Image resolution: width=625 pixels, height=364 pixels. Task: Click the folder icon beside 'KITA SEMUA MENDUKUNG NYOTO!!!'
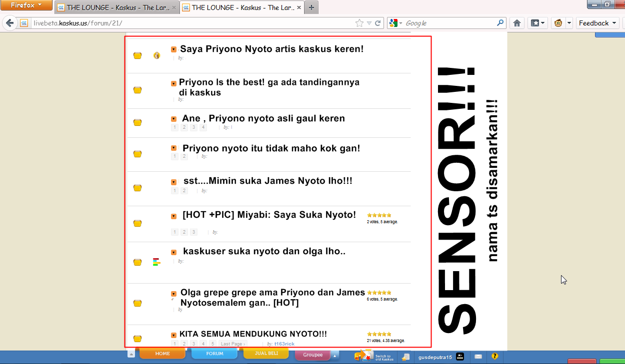(x=137, y=339)
